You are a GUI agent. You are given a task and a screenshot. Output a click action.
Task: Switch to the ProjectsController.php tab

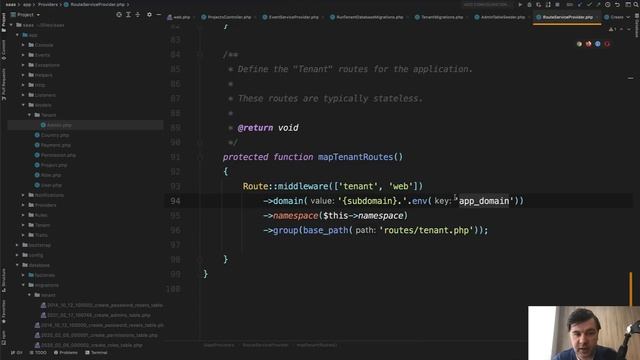point(226,17)
